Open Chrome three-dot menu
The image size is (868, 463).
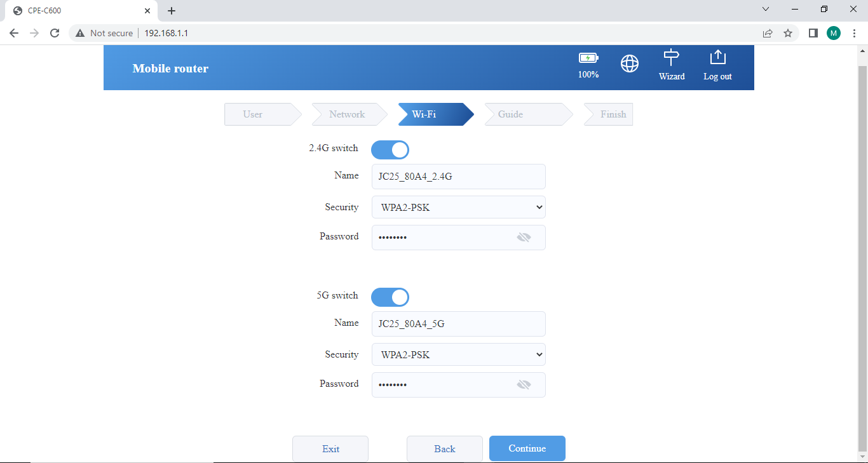[854, 33]
